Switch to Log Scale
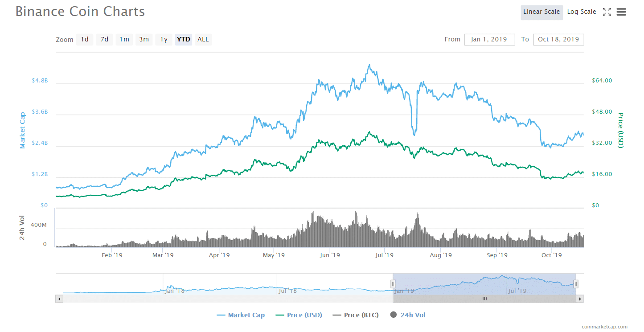This screenshot has height=332, width=644. coord(581,12)
